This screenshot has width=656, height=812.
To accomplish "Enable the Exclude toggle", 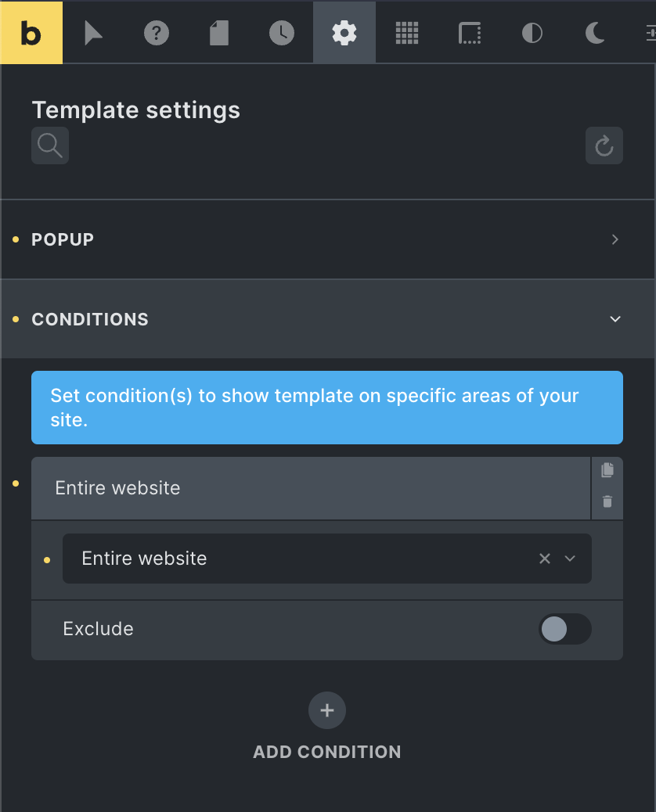I will click(565, 629).
